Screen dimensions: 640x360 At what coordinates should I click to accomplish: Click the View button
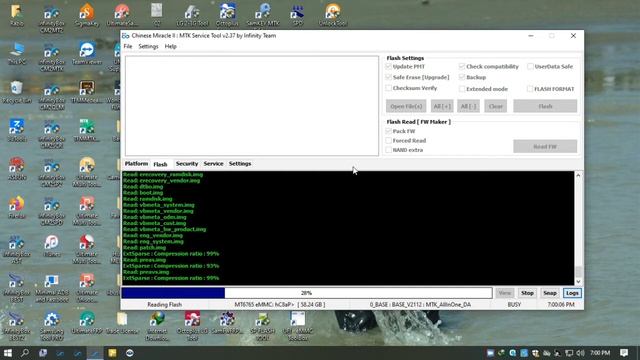click(x=504, y=293)
